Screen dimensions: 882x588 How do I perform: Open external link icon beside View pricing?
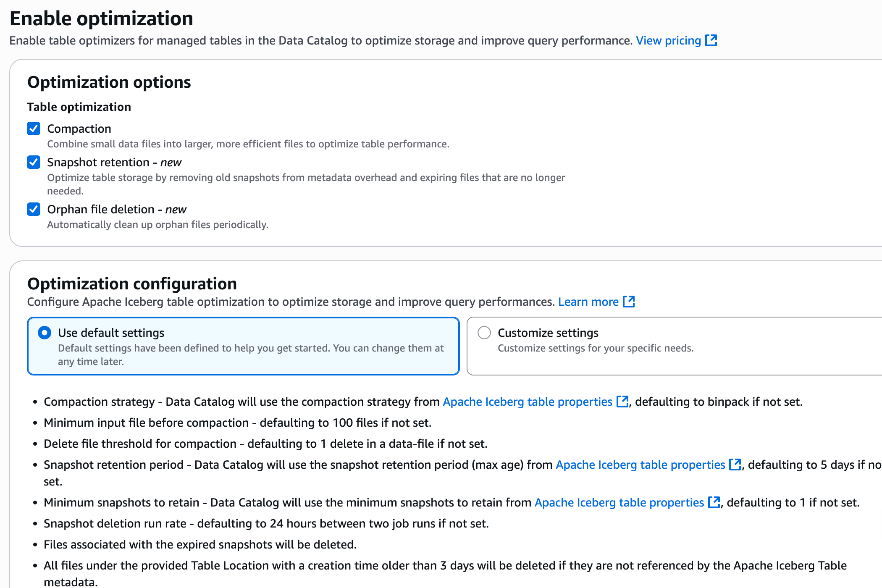(x=711, y=40)
